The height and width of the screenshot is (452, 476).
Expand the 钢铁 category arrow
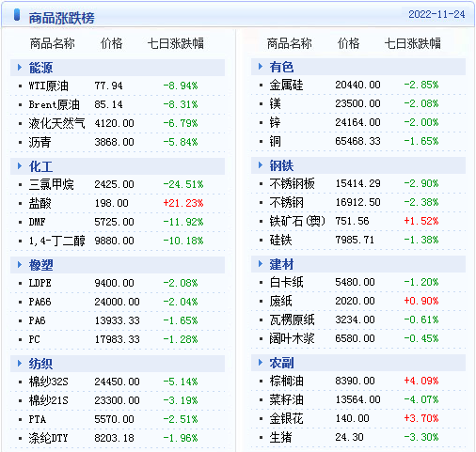coord(261,165)
